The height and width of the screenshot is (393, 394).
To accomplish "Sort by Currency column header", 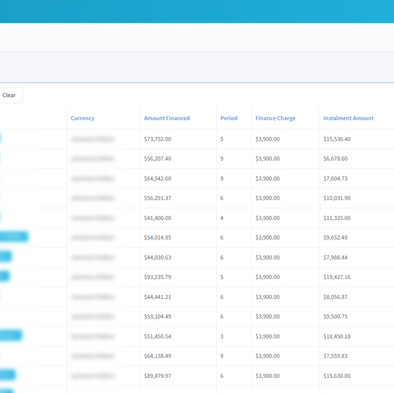I will 82,118.
